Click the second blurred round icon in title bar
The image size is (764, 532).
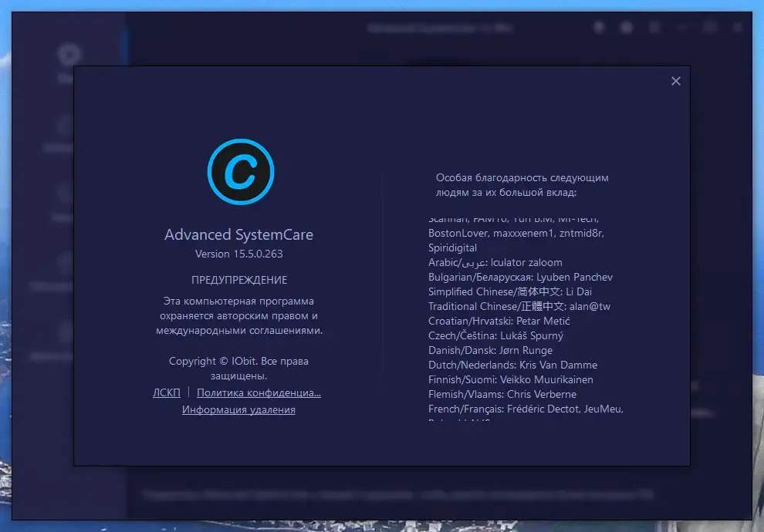pos(627,27)
